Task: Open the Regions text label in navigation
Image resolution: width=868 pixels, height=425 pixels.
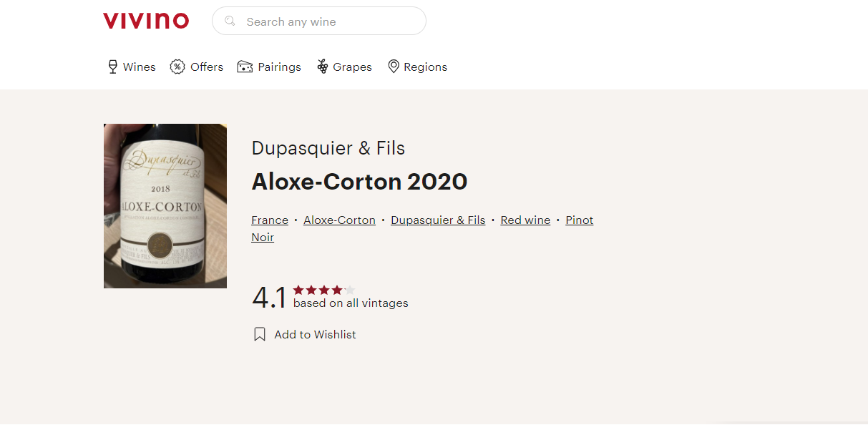Action: (425, 67)
